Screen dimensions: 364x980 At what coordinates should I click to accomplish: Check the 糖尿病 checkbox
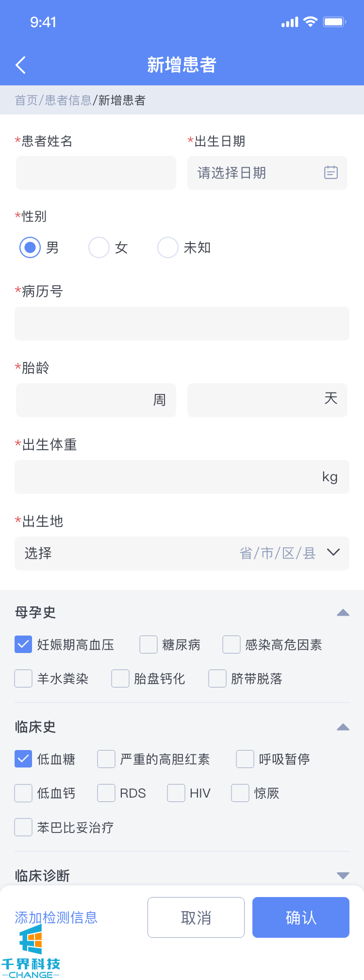point(149,645)
